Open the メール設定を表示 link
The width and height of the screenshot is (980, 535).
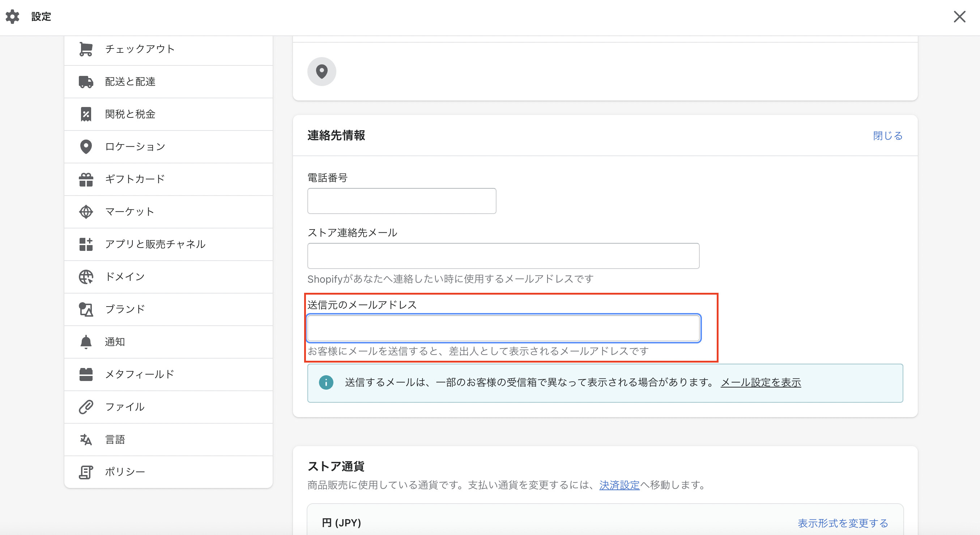pos(761,382)
